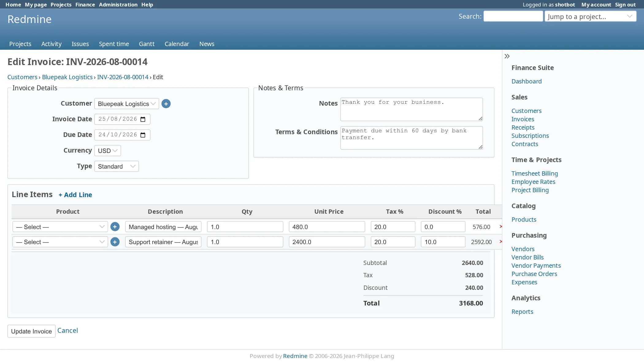Viewport: 644px width, 362px height.
Task: Click plus icon on Support retainer row
Action: click(115, 242)
